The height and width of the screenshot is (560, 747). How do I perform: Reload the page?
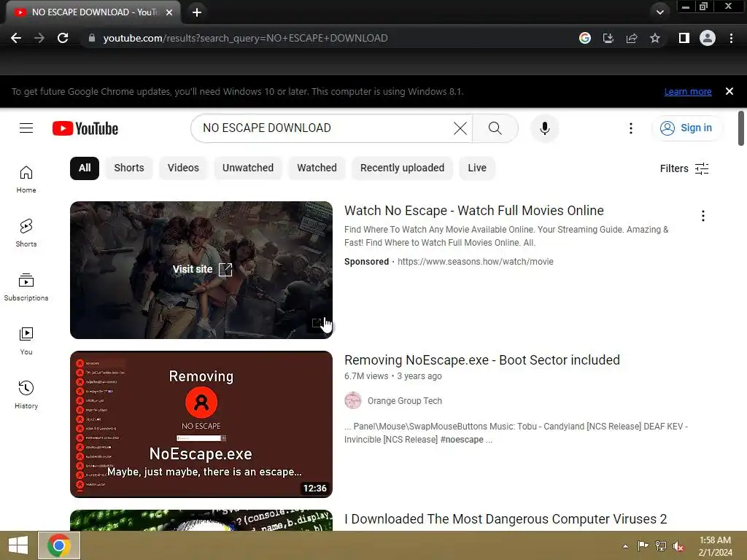pos(63,38)
